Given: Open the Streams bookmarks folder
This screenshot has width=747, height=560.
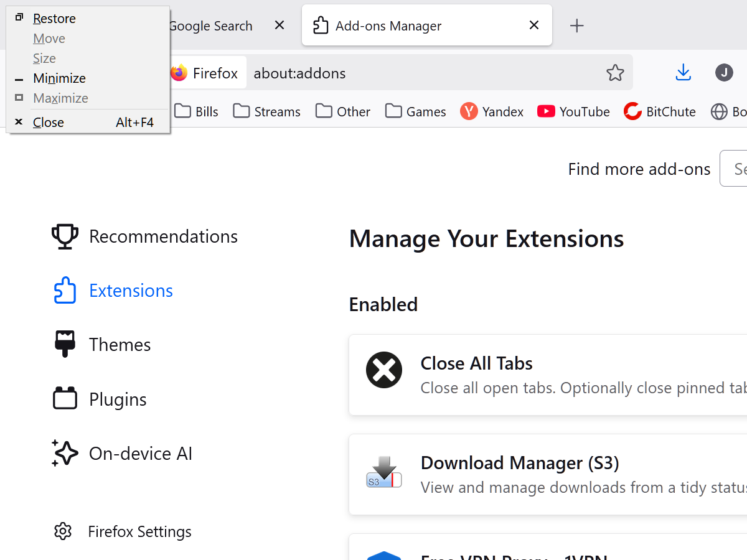Looking at the screenshot, I should 266,111.
